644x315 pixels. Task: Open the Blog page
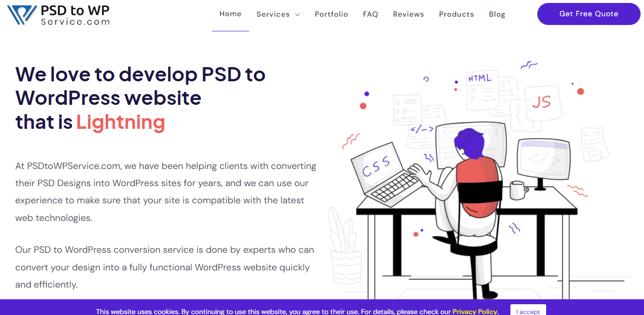coord(497,14)
